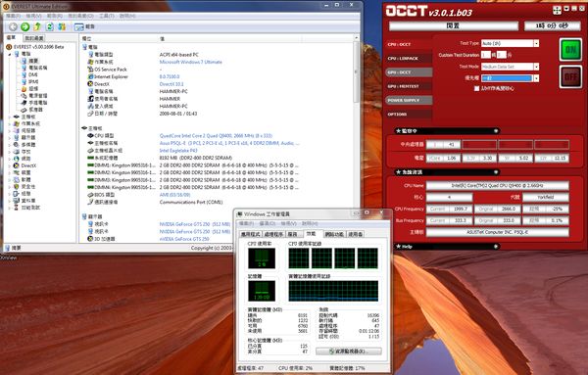Click the Internet Explorer icon in the summary list
588x375 pixels.
90,76
